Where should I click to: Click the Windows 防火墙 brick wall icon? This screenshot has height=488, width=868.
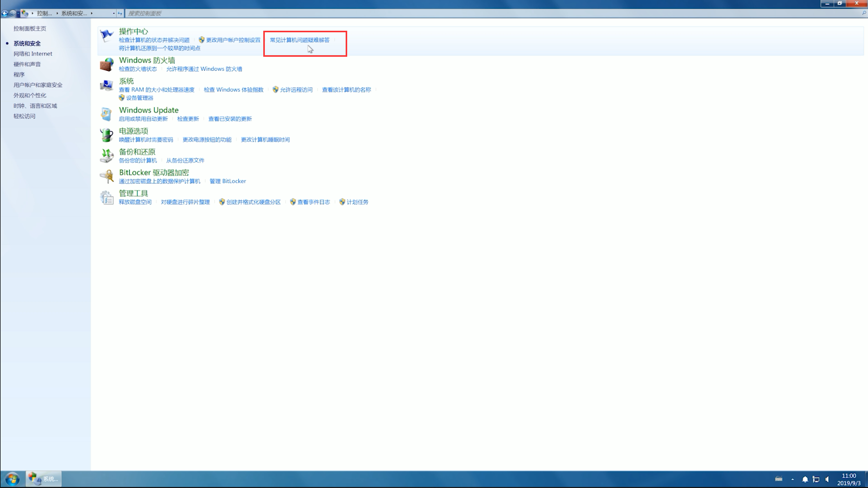coord(107,64)
